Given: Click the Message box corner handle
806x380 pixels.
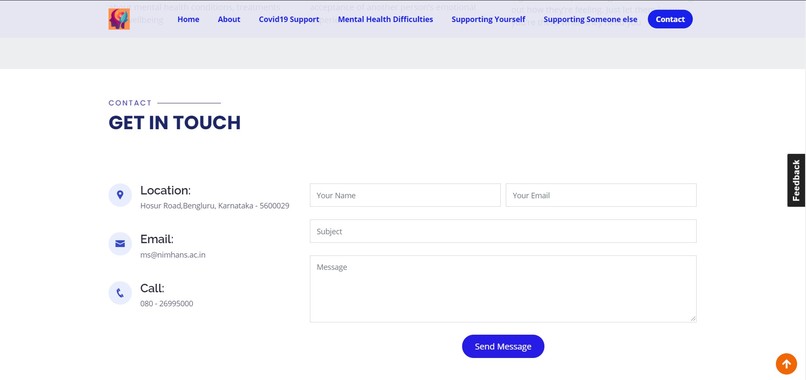Looking at the screenshot, I should click(x=693, y=319).
